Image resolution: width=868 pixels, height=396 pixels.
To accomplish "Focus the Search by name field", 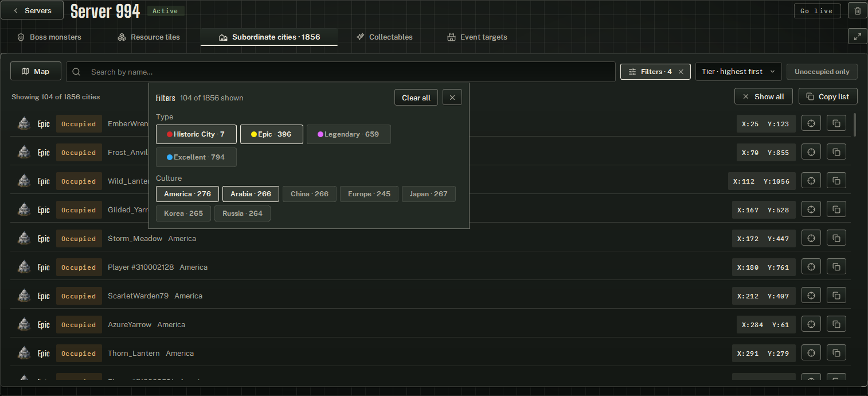I will [x=341, y=72].
